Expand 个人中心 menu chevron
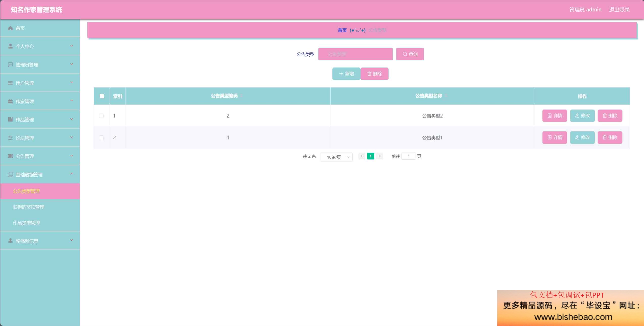Viewport: 644px width, 326px height. [x=71, y=46]
